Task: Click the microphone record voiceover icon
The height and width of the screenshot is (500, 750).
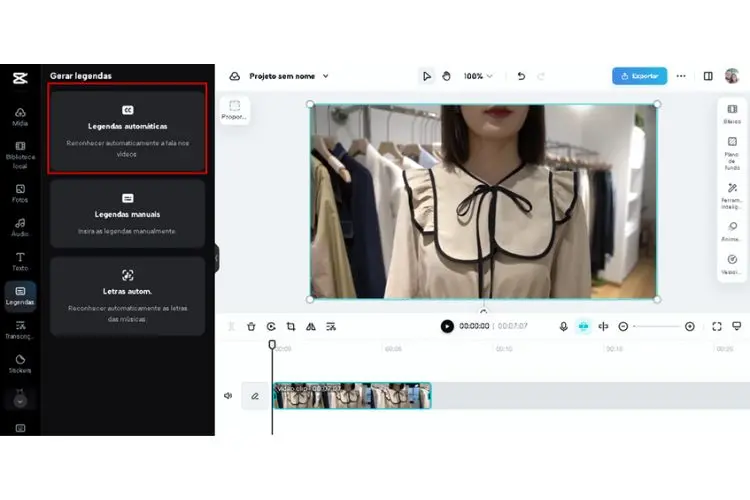Action: coord(563,326)
